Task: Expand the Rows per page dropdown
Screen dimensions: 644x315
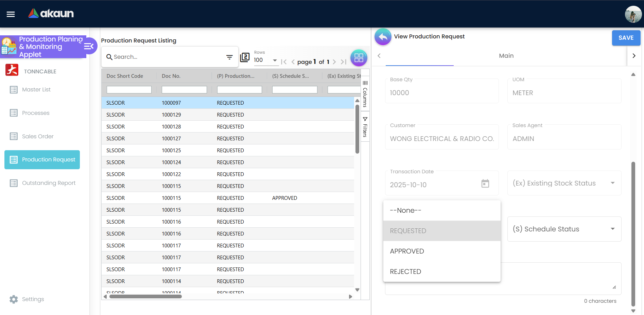Action: [275, 60]
